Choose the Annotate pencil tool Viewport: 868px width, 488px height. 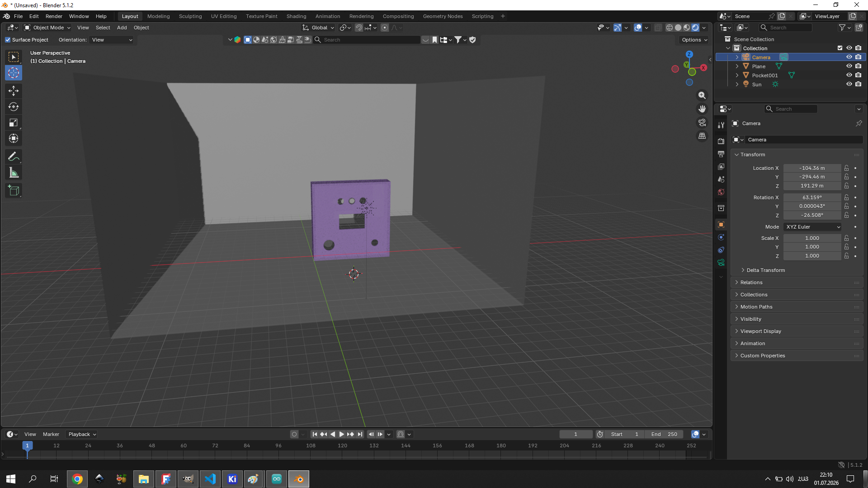pyautogui.click(x=14, y=157)
